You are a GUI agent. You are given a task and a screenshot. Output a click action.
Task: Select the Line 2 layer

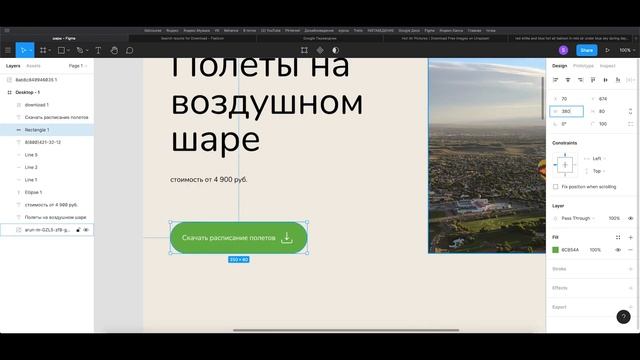click(47, 167)
